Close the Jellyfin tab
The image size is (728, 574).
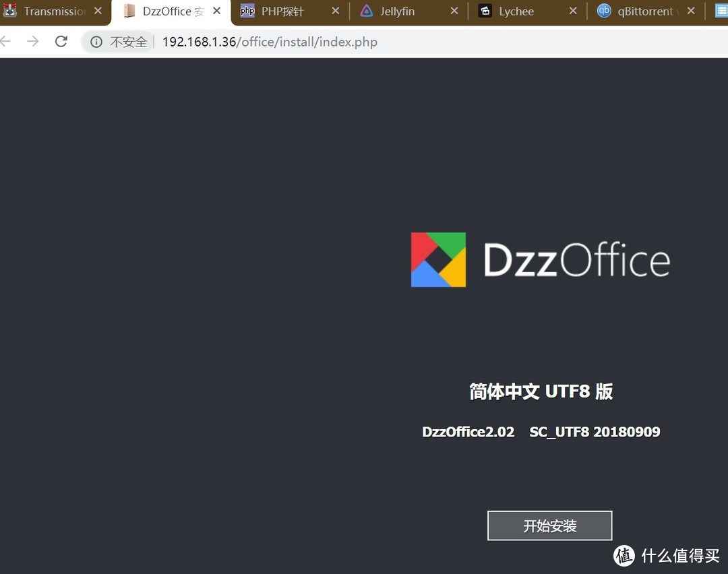(454, 11)
